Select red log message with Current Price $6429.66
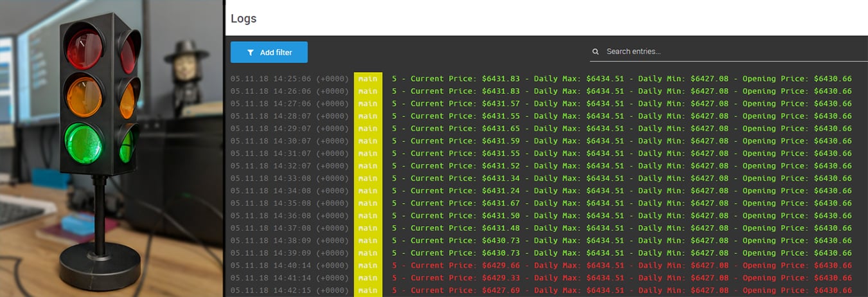The image size is (868, 297). [x=621, y=265]
